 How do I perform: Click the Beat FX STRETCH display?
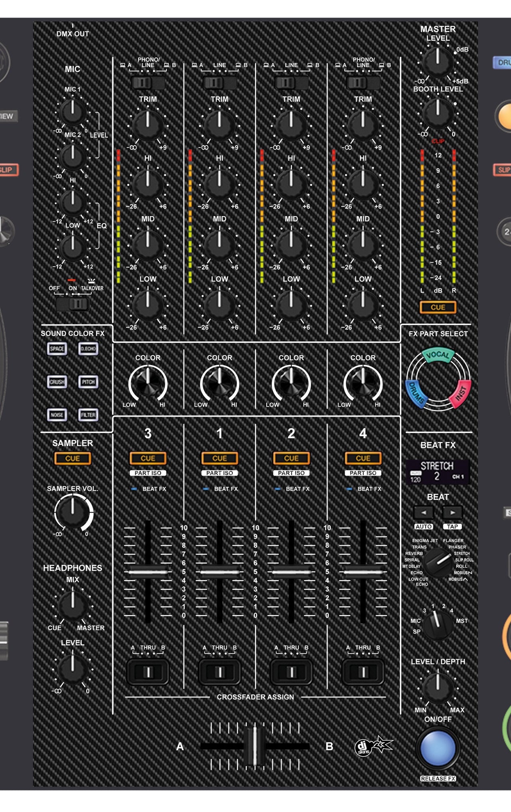pos(438,472)
